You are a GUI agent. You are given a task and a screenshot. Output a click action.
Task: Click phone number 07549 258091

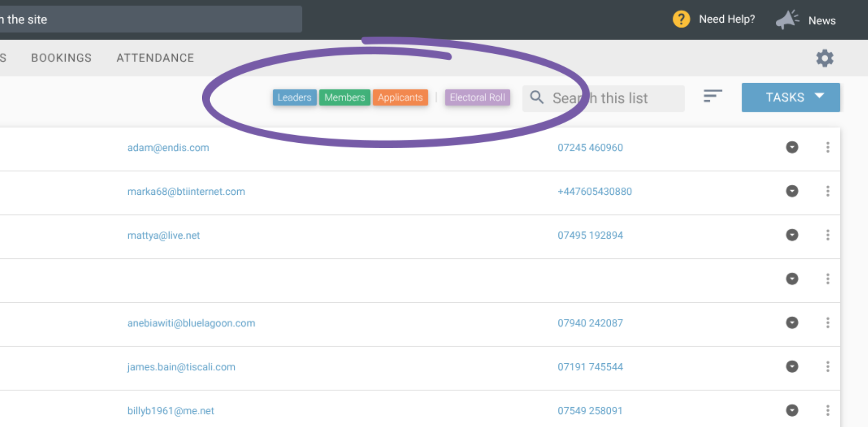(590, 411)
